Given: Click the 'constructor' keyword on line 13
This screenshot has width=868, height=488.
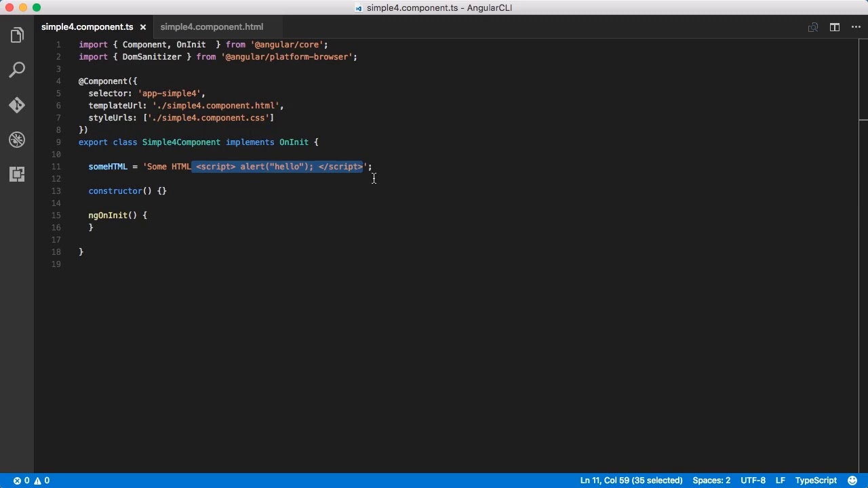Looking at the screenshot, I should (x=115, y=191).
